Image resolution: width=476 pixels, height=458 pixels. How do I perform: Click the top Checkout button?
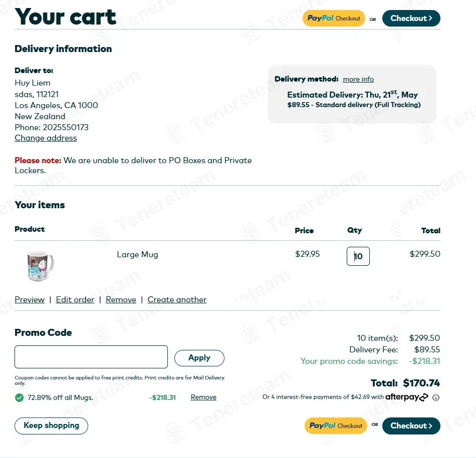(411, 18)
